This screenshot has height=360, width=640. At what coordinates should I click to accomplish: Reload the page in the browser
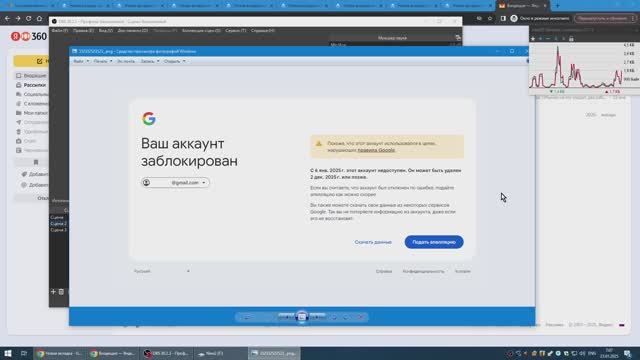coord(28,18)
